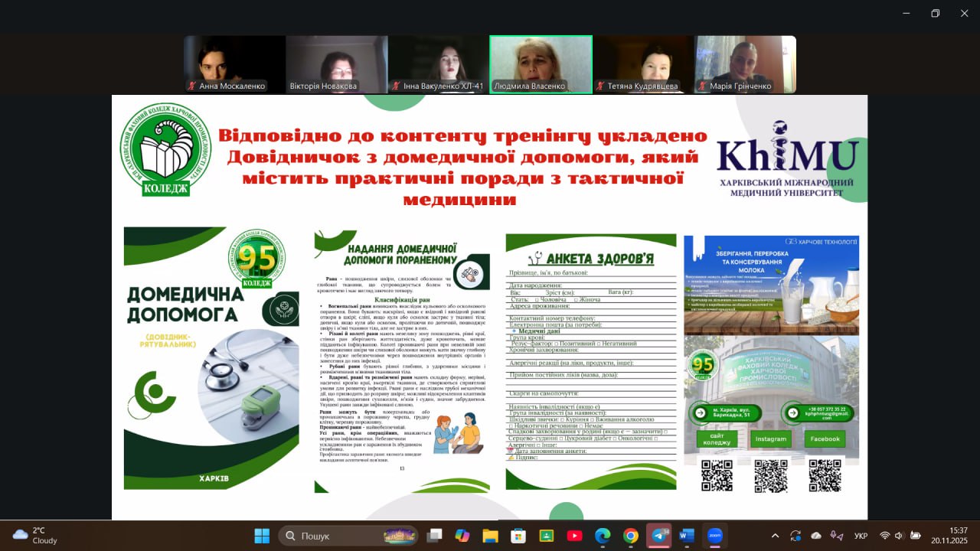The height and width of the screenshot is (551, 980).
Task: Open Microsoft Word from the taskbar
Action: (687, 536)
